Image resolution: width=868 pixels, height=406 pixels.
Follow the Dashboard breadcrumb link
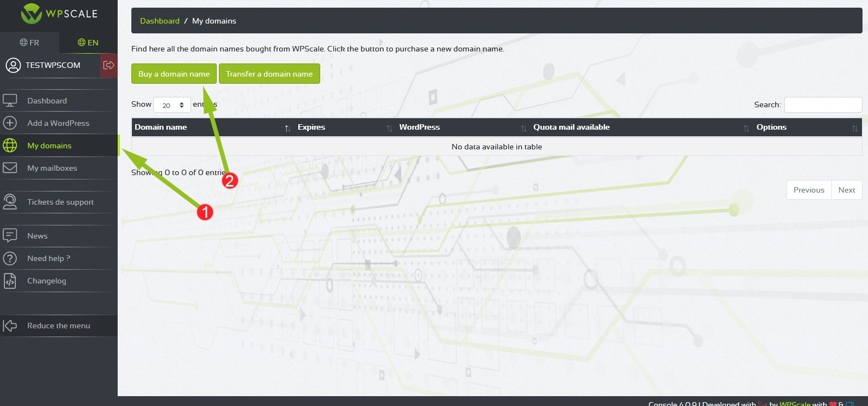[160, 21]
